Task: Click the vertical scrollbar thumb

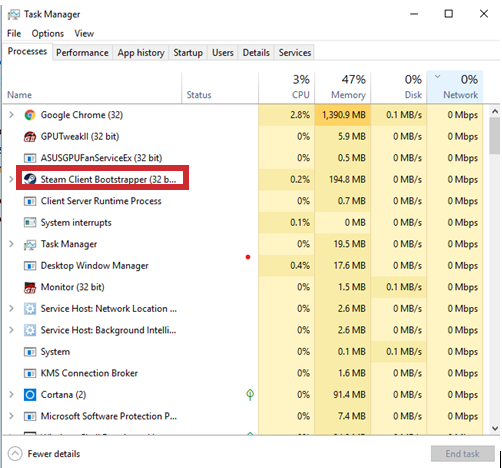Action: tap(495, 136)
